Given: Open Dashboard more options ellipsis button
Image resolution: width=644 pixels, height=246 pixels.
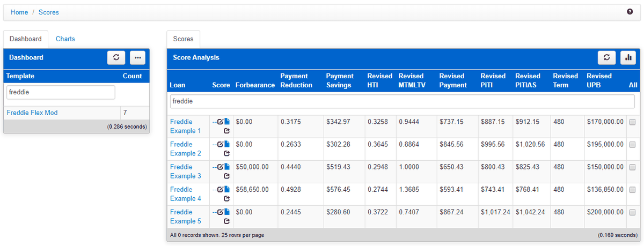Looking at the screenshot, I should (138, 57).
